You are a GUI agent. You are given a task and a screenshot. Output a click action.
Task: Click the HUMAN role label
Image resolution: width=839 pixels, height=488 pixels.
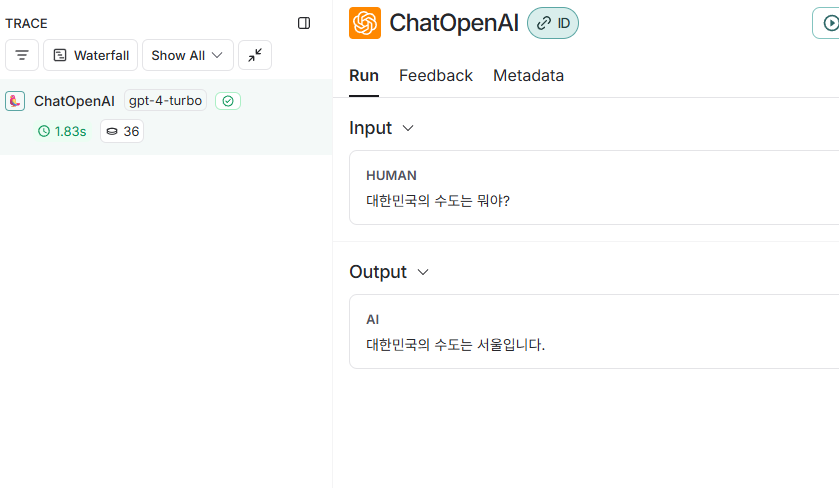coord(391,176)
